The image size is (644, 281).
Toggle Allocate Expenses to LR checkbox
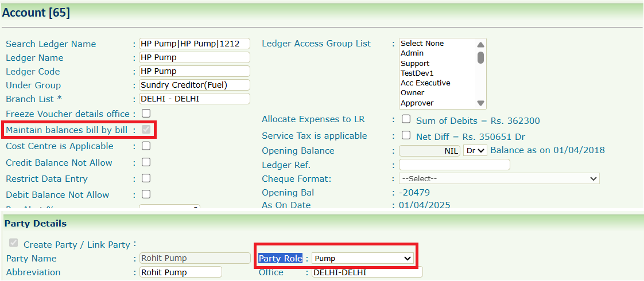(406, 119)
